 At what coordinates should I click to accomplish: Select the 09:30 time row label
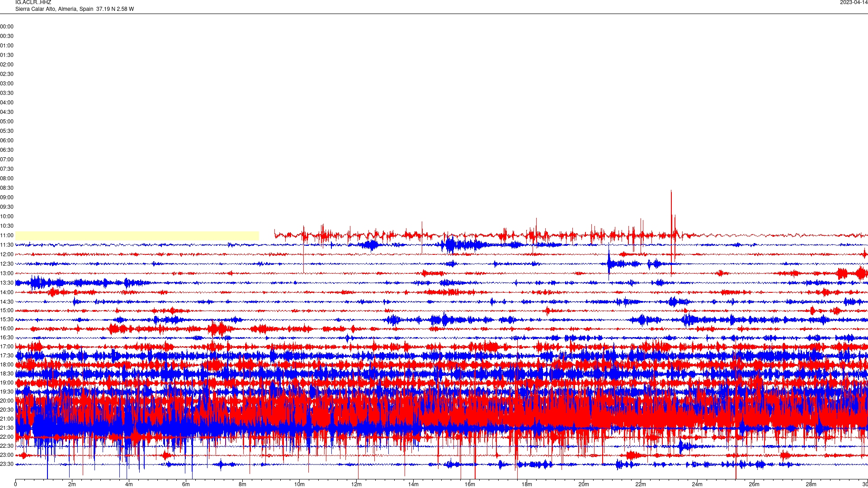point(7,207)
